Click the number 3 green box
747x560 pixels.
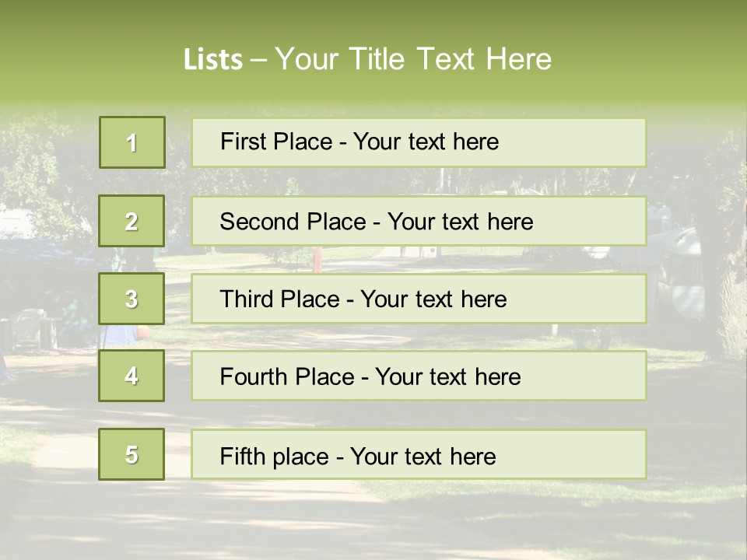click(x=132, y=299)
